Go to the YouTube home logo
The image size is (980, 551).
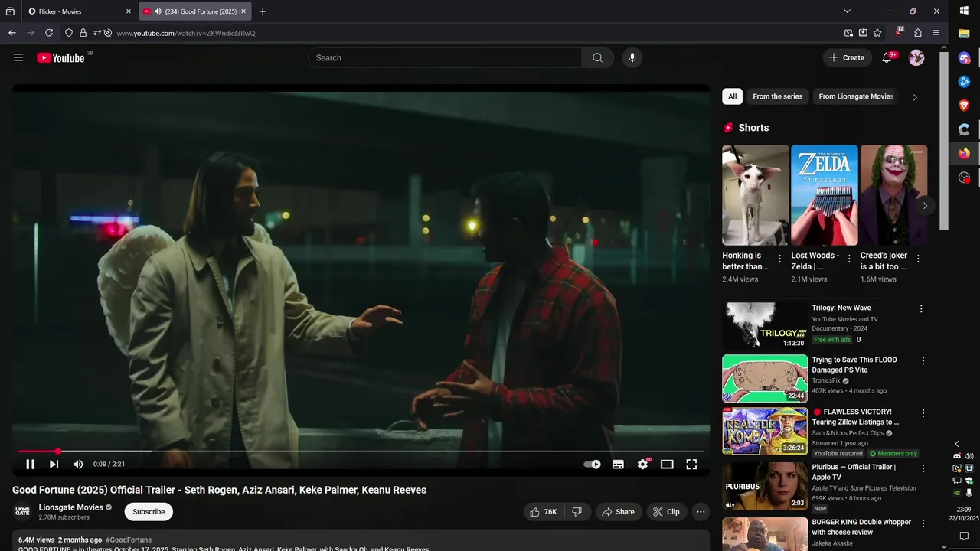pyautogui.click(x=60, y=57)
